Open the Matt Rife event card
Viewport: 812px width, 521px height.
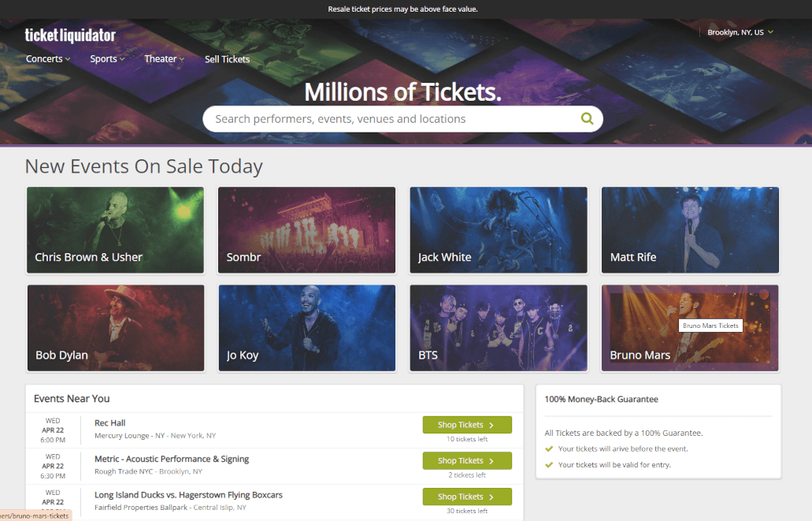pyautogui.click(x=690, y=230)
